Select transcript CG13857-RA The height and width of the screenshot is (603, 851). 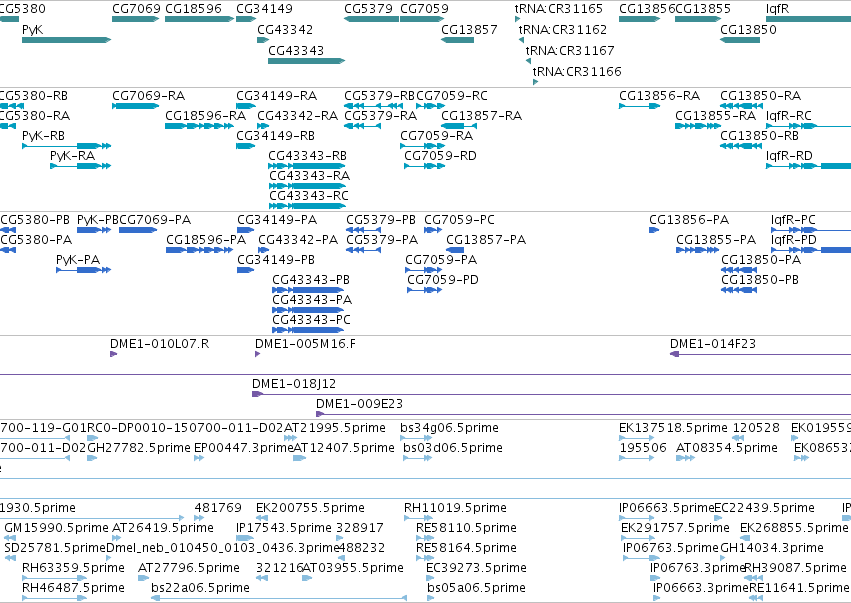[459, 126]
